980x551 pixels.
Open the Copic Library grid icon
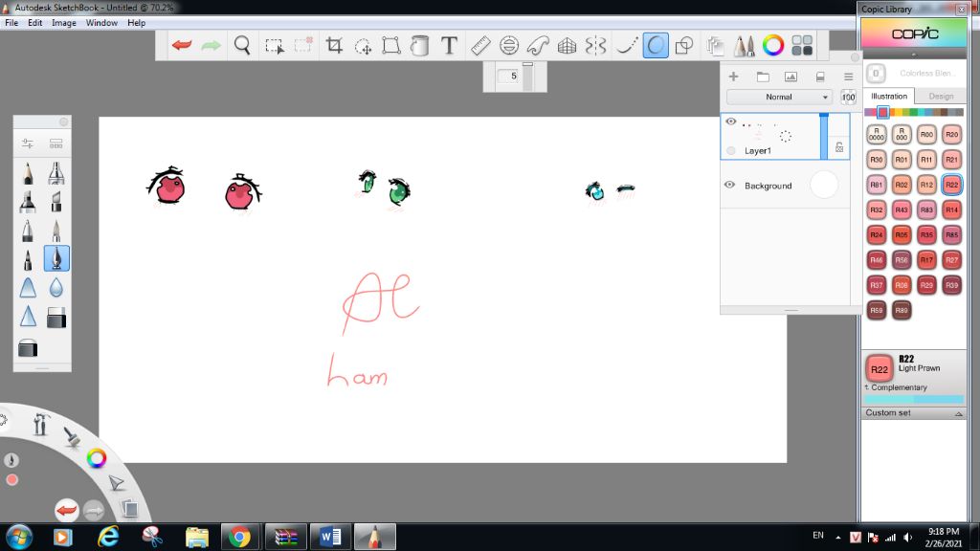(x=802, y=45)
